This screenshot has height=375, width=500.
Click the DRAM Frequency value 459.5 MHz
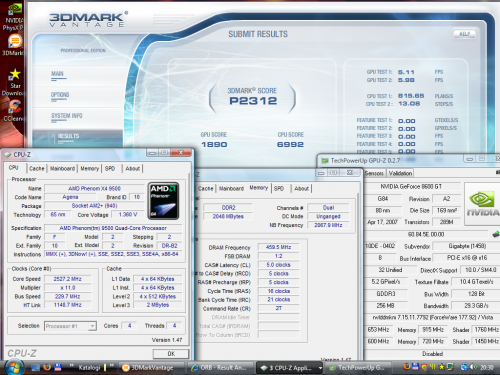click(279, 247)
